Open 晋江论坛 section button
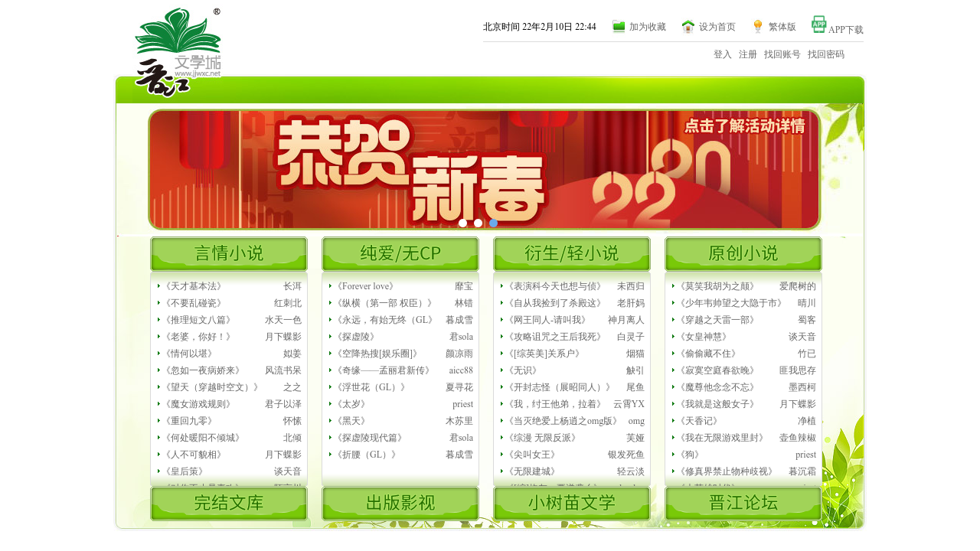Viewport: 980px width, 551px height. pos(743,504)
